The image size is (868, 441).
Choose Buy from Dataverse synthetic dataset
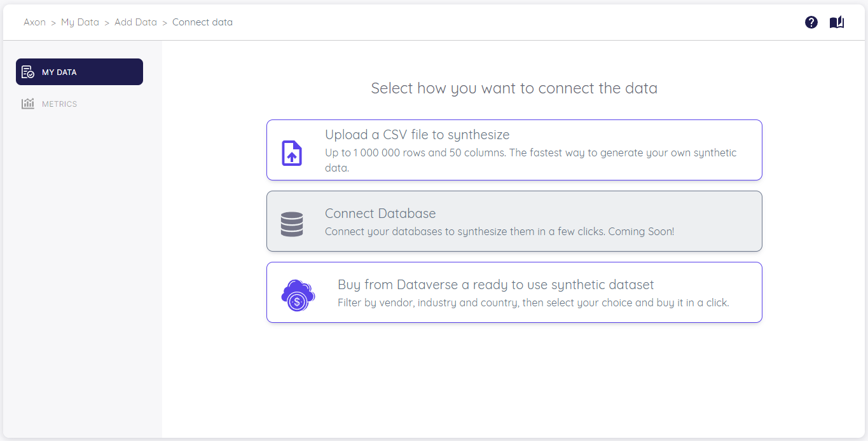pos(514,292)
